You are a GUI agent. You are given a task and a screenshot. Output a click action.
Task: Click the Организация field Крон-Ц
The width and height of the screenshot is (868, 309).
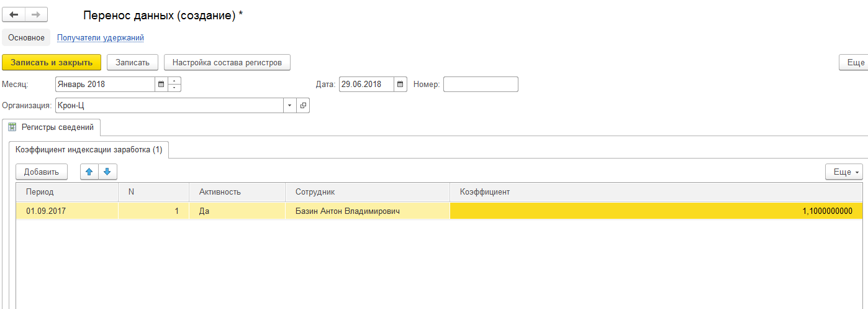click(170, 106)
